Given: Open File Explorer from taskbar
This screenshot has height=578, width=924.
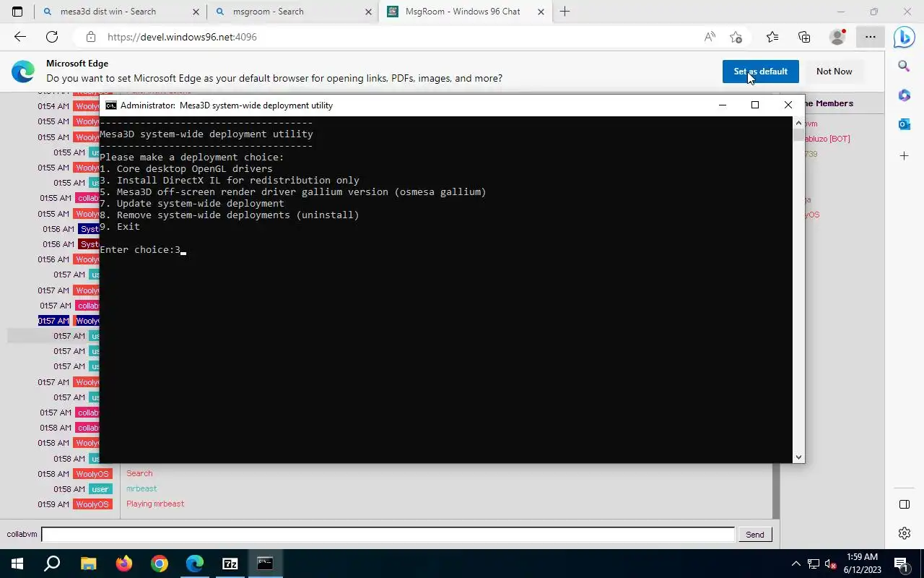Looking at the screenshot, I should pyautogui.click(x=88, y=564).
